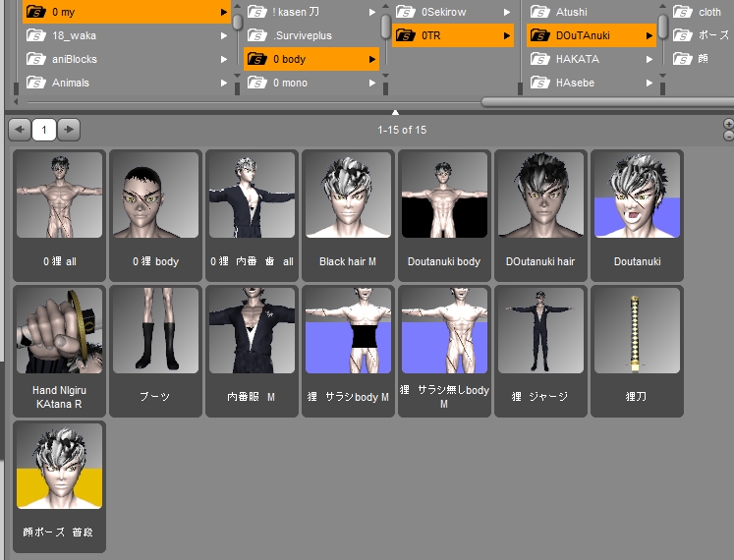Select the 0TR folder
Screen dimensions: 734x560
click(x=453, y=35)
